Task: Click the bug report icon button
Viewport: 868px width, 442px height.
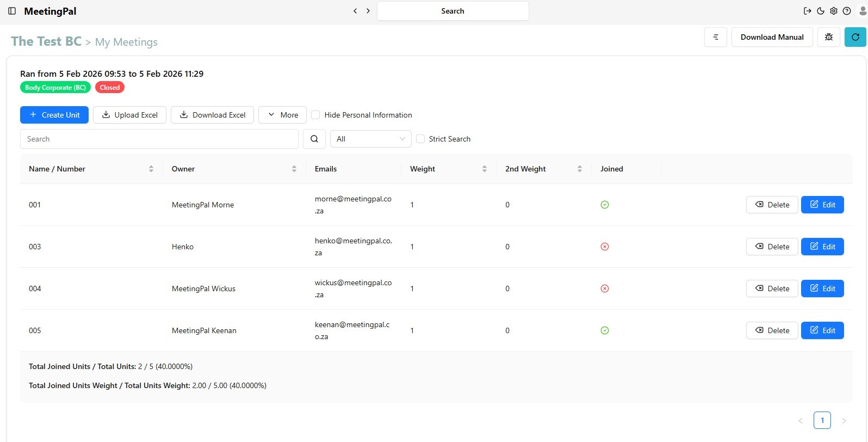Action: point(828,37)
